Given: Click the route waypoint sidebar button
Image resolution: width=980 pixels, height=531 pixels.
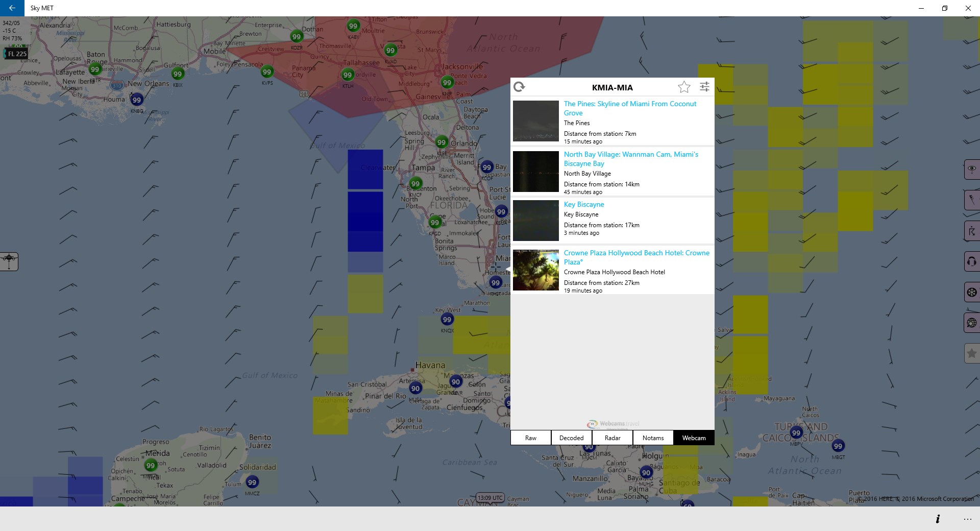Looking at the screenshot, I should pos(972,231).
